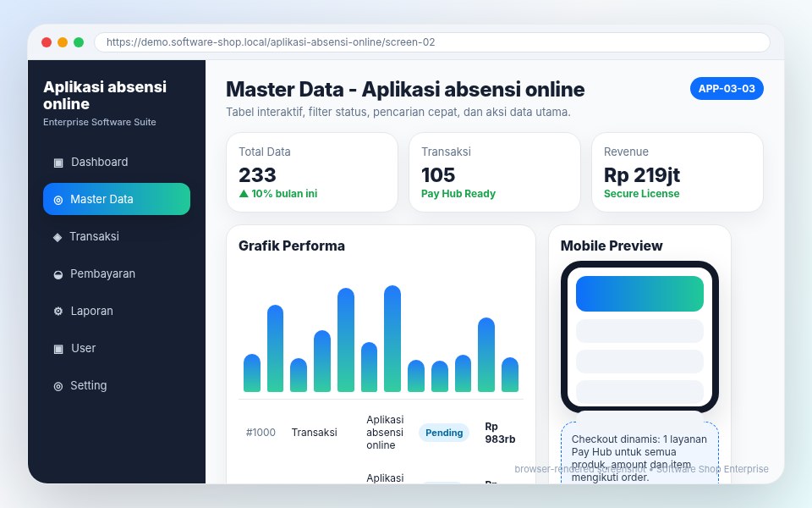The height and width of the screenshot is (508, 812).
Task: Click the APP-03-03 badge button
Action: point(727,89)
